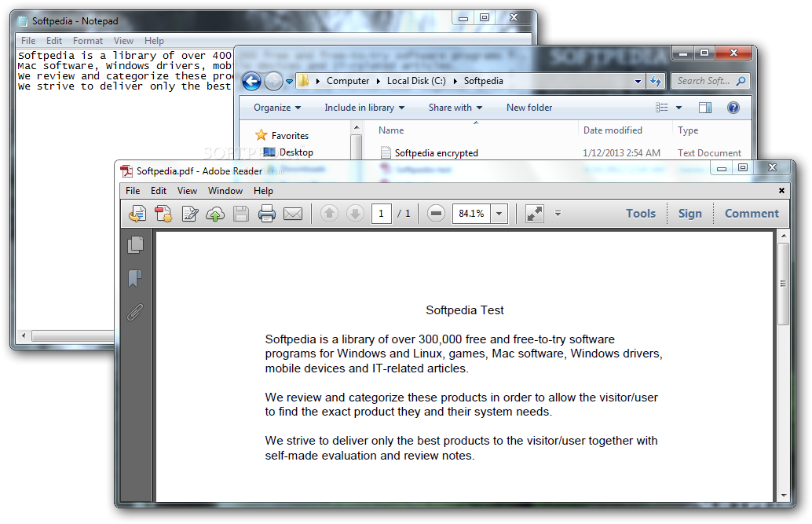
Task: Close the document with the small X button
Action: (781, 191)
